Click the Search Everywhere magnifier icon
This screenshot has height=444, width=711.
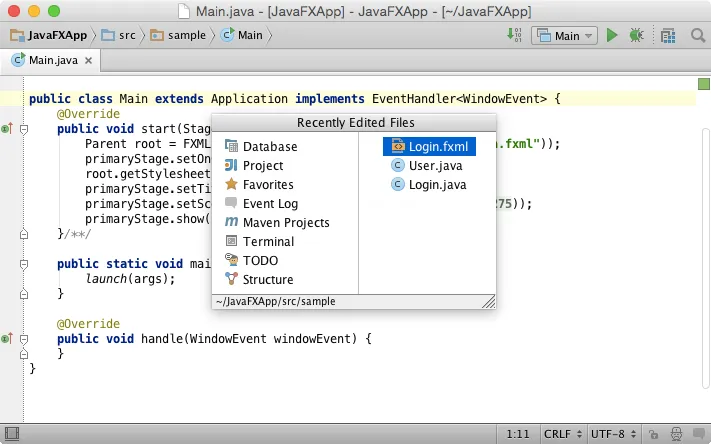point(698,35)
